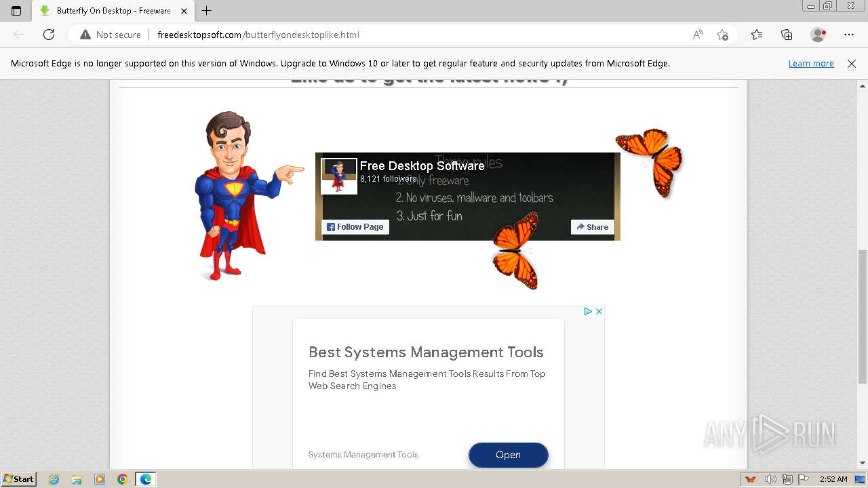Click the Facebook Share button
This screenshot has height=488, width=868.
(x=593, y=227)
